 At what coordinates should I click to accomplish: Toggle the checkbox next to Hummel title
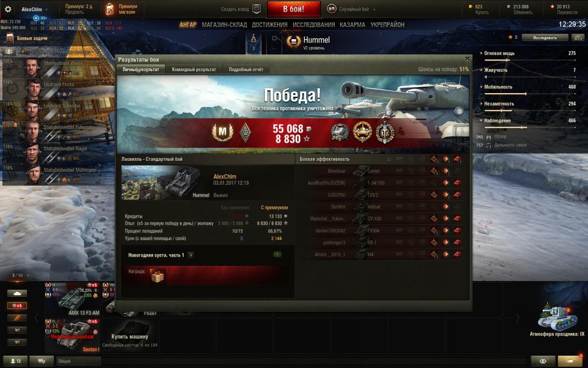[x=275, y=38]
